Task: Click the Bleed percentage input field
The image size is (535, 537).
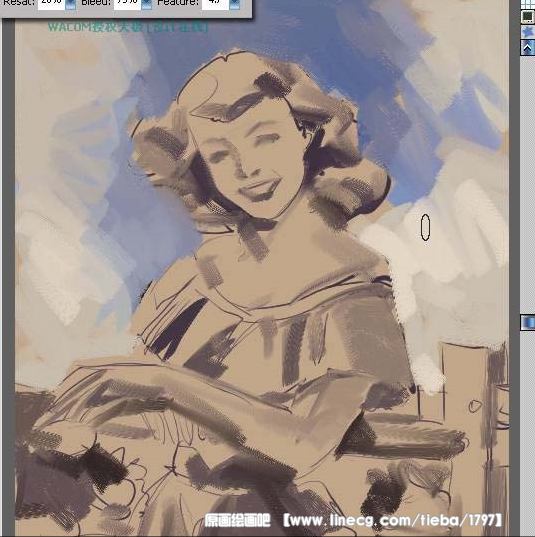Action: 127,4
